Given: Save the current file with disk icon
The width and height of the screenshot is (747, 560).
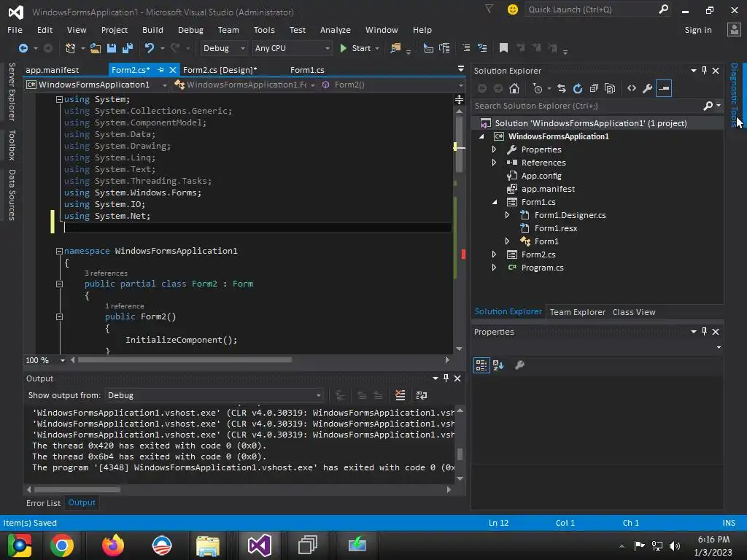Looking at the screenshot, I should coord(112,48).
